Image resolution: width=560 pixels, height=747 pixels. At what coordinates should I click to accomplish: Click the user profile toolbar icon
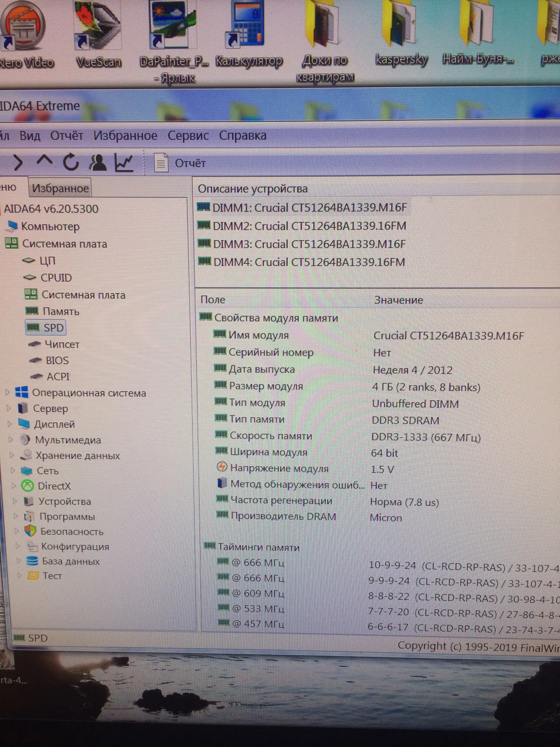(97, 163)
